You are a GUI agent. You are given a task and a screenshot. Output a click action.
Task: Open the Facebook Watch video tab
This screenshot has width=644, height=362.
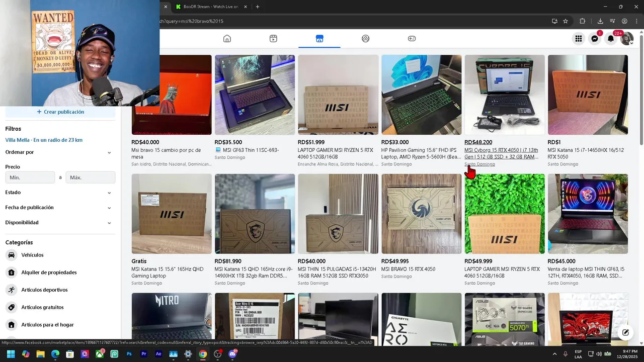273,39
